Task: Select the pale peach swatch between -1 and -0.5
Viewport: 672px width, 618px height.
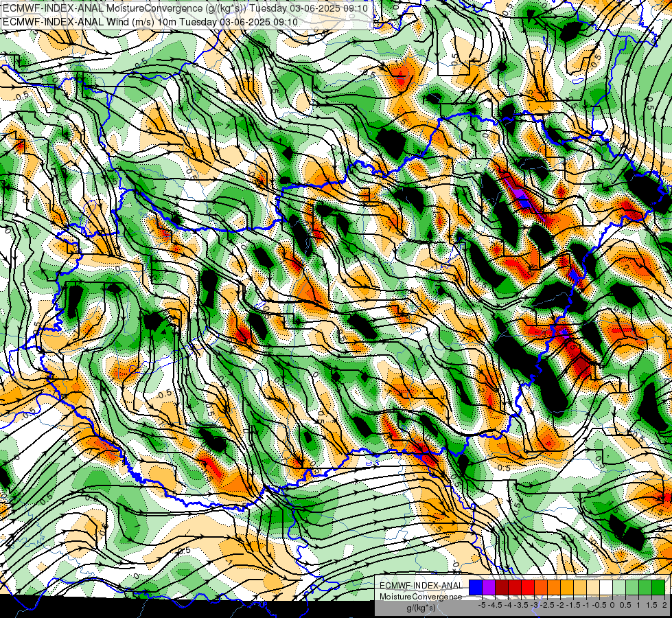Action: [593, 588]
